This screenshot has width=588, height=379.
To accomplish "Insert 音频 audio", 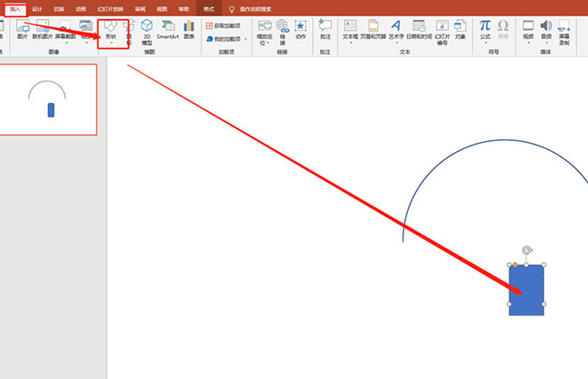I will (546, 32).
